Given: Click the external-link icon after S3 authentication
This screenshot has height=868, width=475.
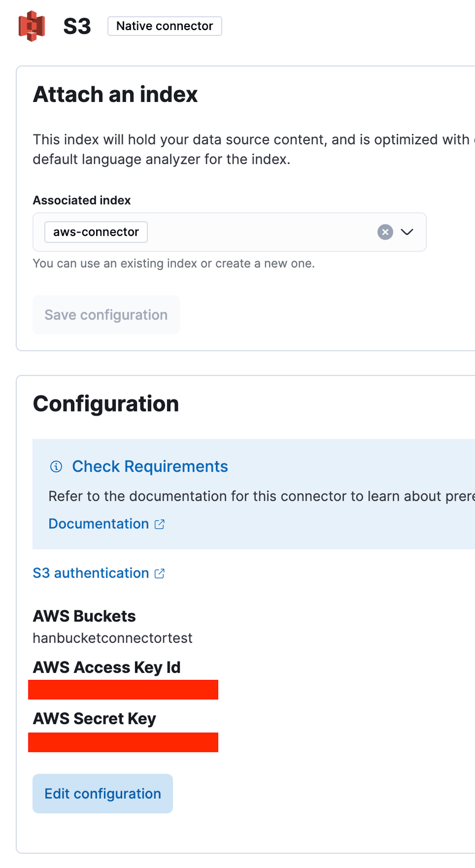Looking at the screenshot, I should [160, 573].
